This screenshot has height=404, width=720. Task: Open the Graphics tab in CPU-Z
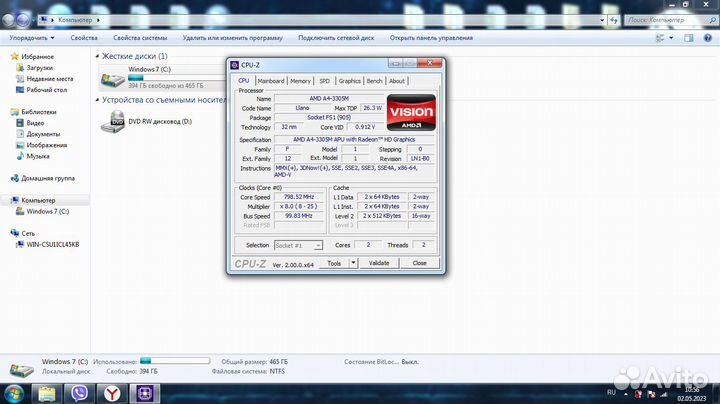coord(349,81)
